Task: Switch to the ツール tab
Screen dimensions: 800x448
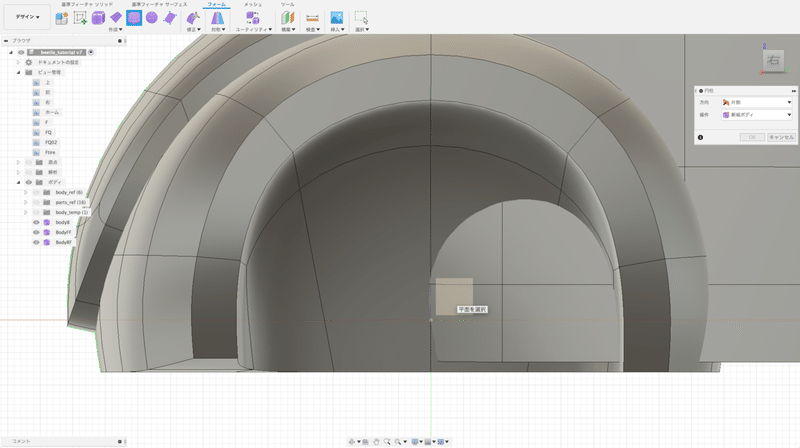Action: pos(287,4)
